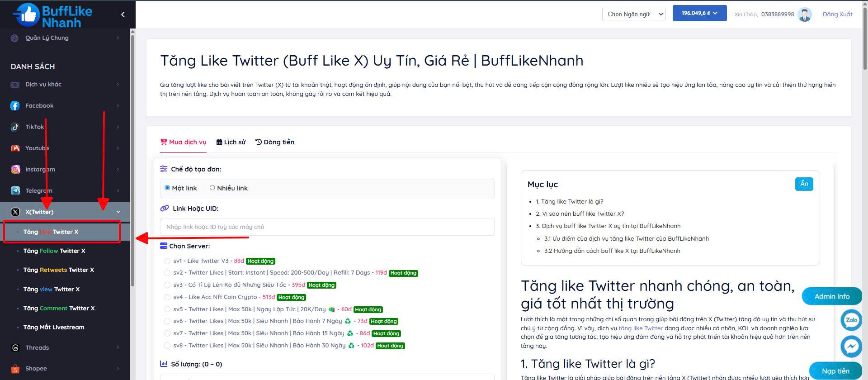Click the Admin Info button

832,297
